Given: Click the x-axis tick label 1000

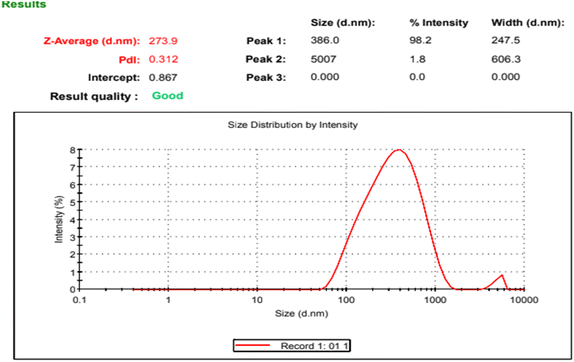Looking at the screenshot, I should [x=435, y=301].
